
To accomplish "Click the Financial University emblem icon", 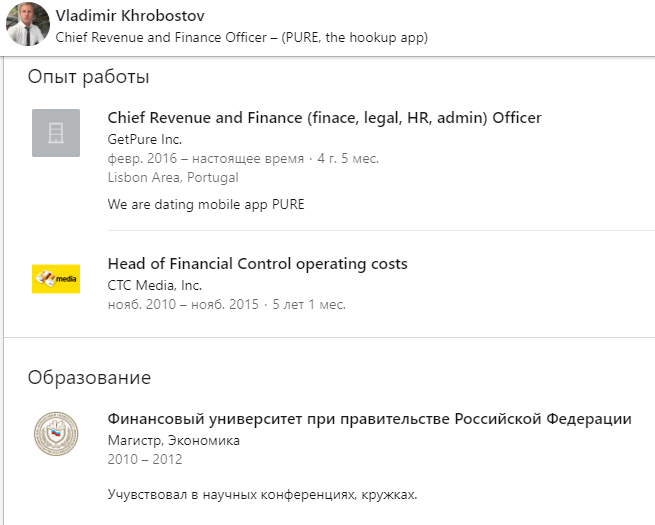I will 56,434.
